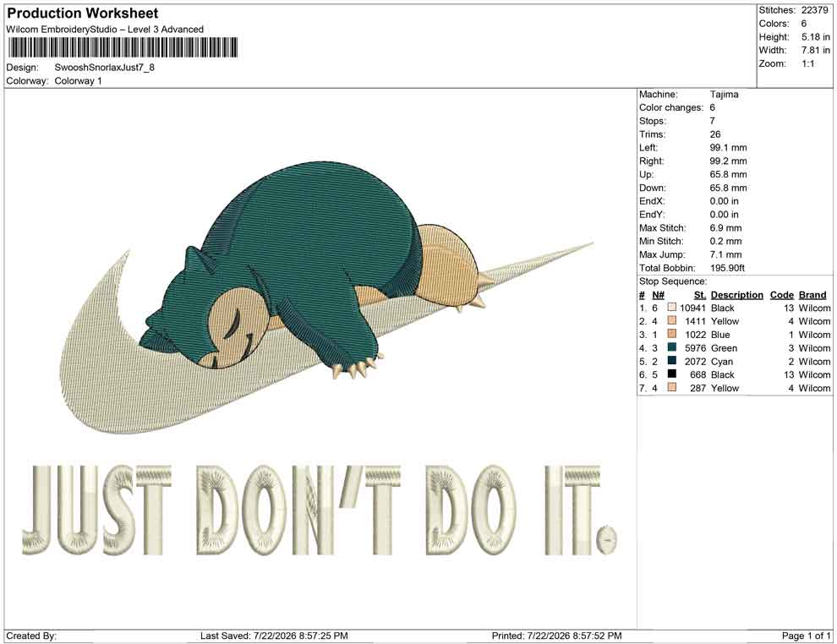Viewport: 837px width, 644px height.
Task: Select the 'Colorway 1' value
Action: click(x=78, y=80)
